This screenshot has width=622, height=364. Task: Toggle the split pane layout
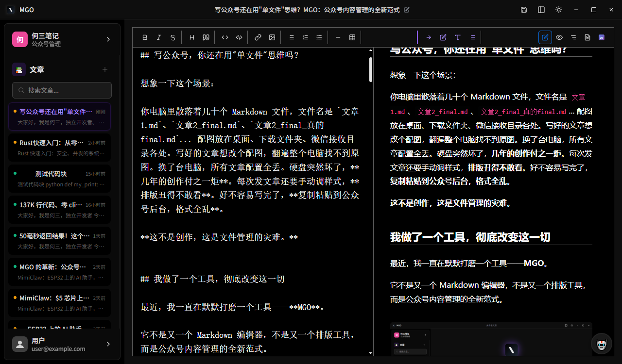[x=541, y=10]
